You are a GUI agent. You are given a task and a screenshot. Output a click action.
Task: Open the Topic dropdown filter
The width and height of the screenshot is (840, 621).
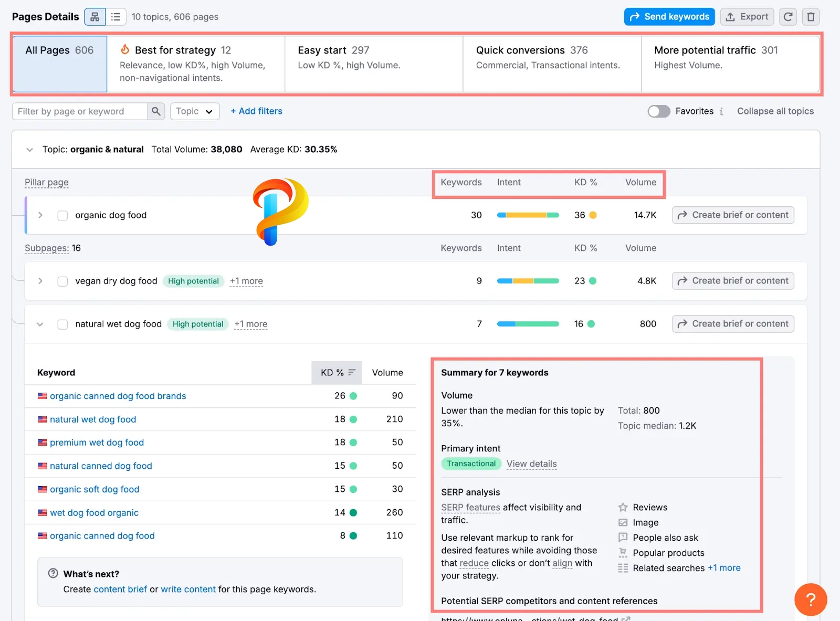pyautogui.click(x=194, y=111)
